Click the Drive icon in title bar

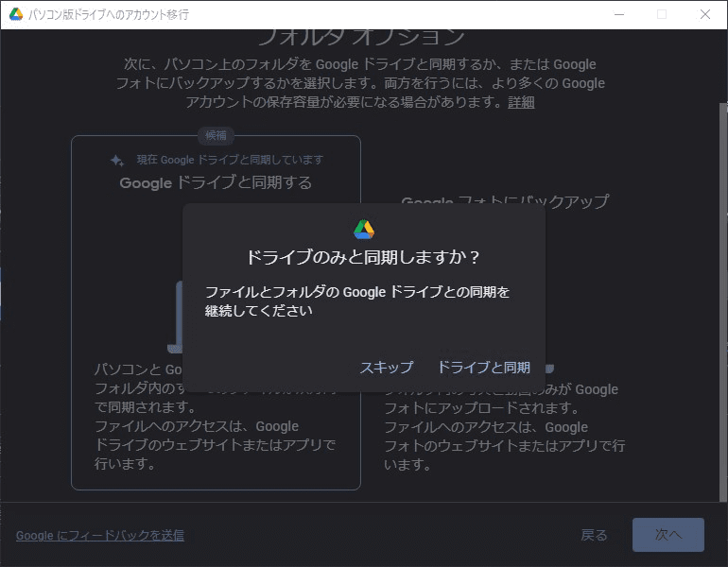tap(16, 14)
